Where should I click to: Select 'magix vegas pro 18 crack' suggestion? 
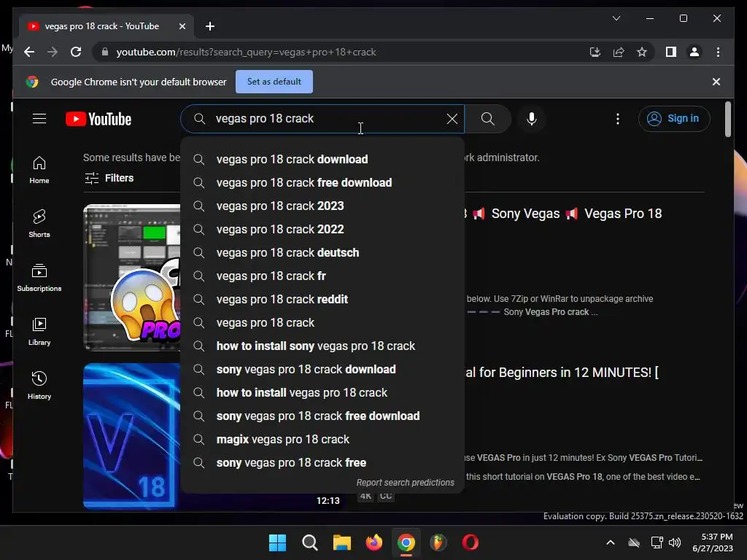coord(322,439)
